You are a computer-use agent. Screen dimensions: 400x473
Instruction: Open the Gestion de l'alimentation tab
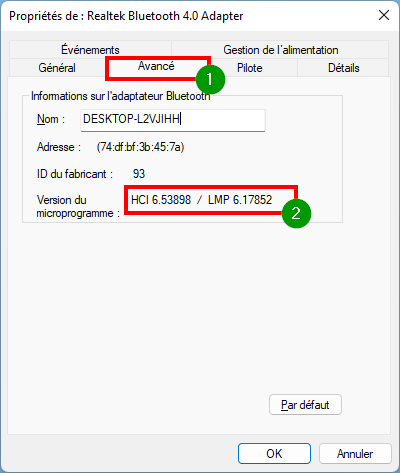pyautogui.click(x=280, y=50)
